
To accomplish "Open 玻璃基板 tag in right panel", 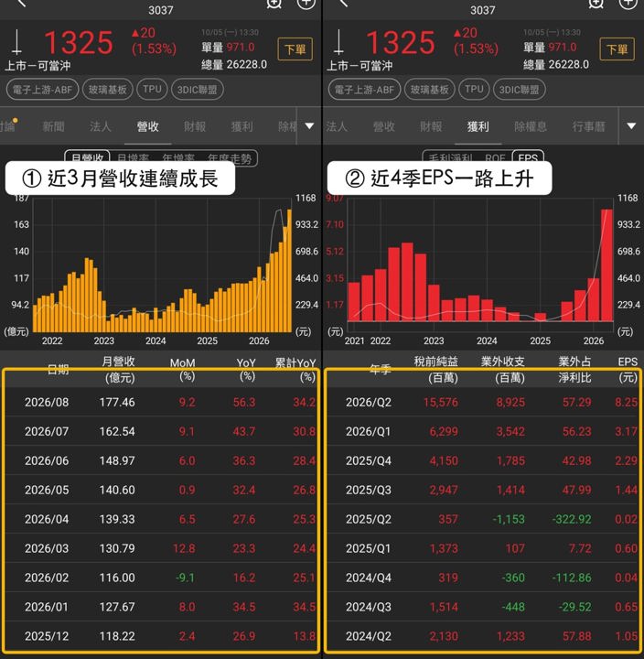I will (x=430, y=90).
